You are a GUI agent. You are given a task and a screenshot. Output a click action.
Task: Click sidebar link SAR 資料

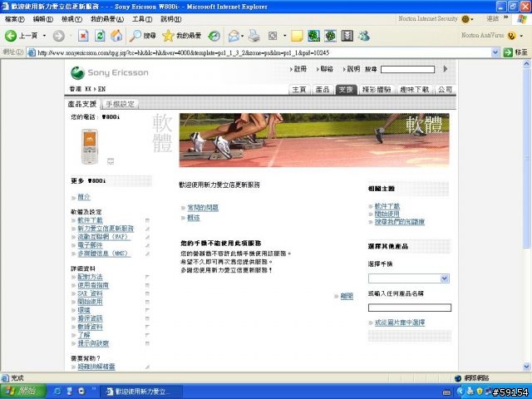pyautogui.click(x=90, y=293)
